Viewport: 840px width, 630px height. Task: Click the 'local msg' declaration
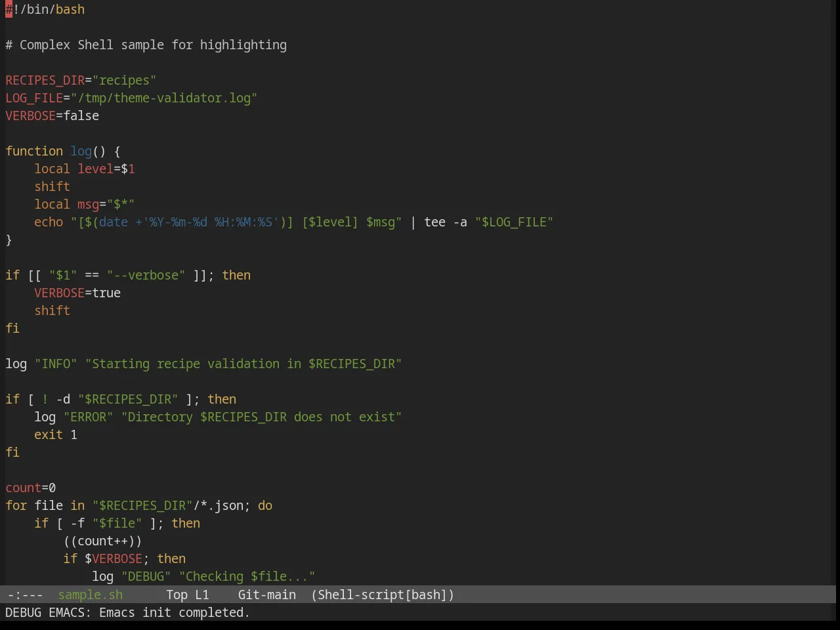[84, 204]
